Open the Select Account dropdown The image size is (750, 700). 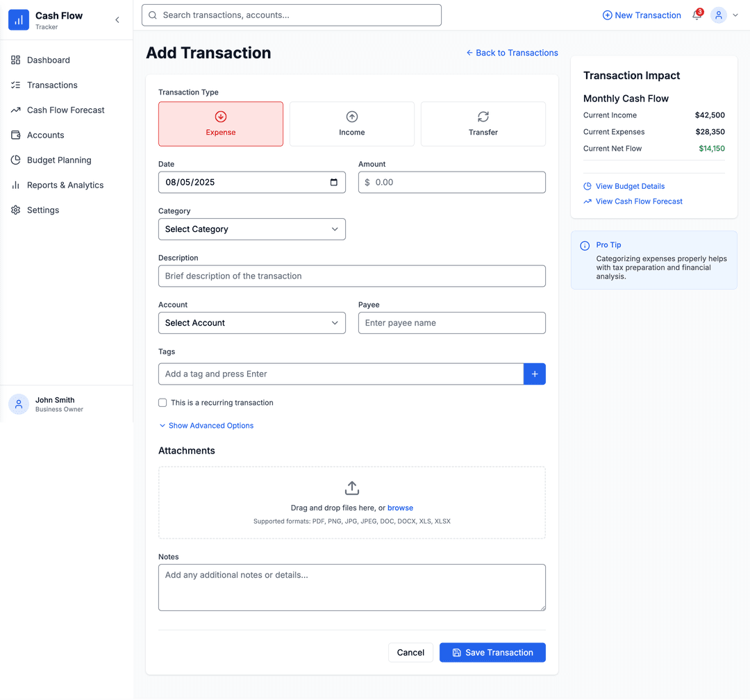pos(252,323)
